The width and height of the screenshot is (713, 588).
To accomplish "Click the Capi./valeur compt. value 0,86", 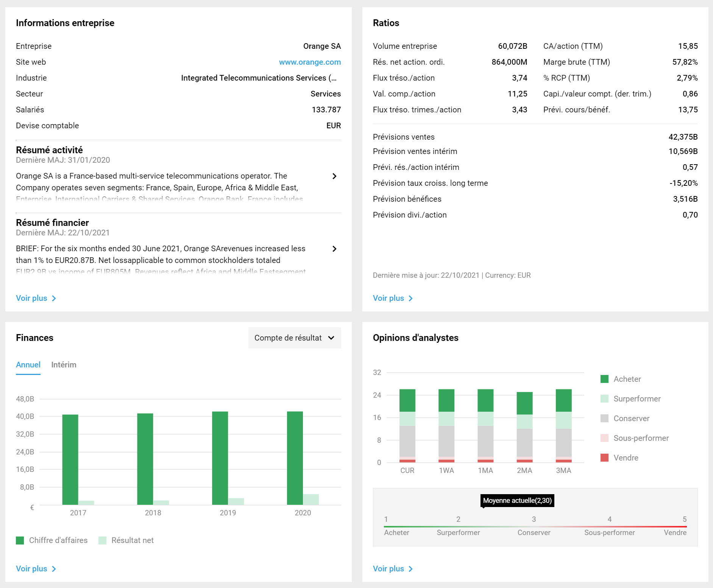I will pyautogui.click(x=690, y=94).
